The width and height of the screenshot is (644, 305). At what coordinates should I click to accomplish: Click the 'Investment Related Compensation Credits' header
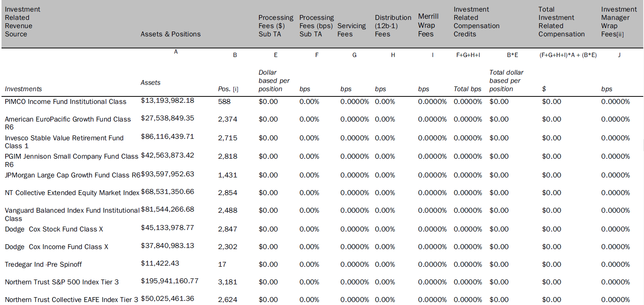pyautogui.click(x=477, y=22)
